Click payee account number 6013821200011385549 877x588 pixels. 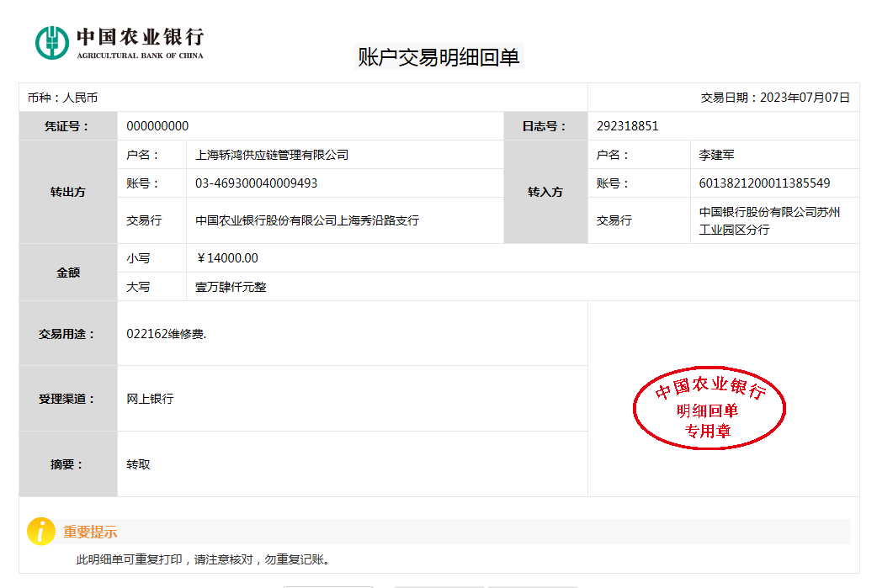pyautogui.click(x=764, y=183)
